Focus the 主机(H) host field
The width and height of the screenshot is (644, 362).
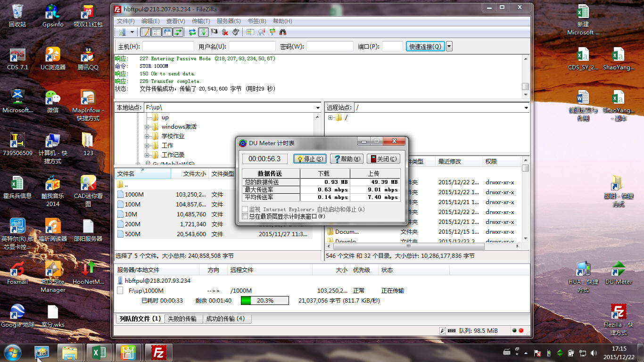(168, 46)
